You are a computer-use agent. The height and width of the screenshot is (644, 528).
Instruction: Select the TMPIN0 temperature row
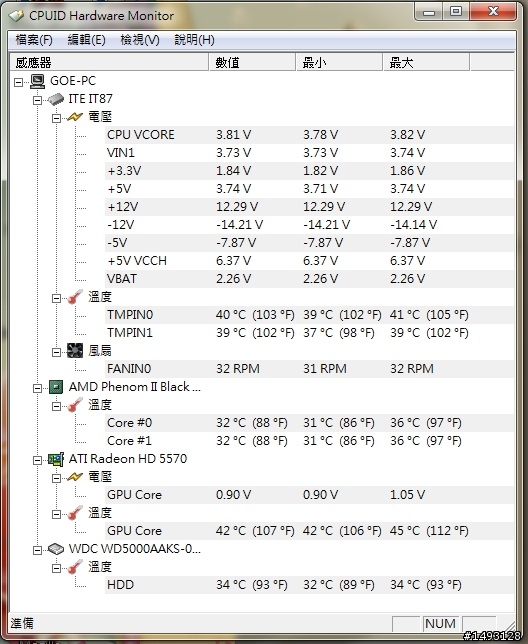pos(309,315)
